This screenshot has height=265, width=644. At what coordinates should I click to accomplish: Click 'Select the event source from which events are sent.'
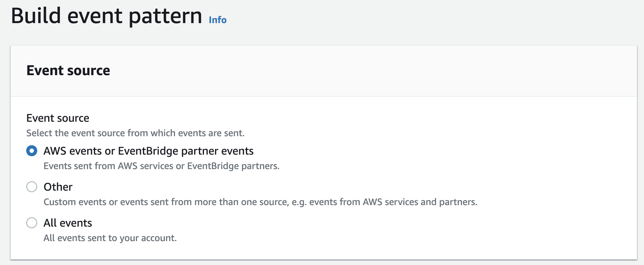[x=135, y=133]
